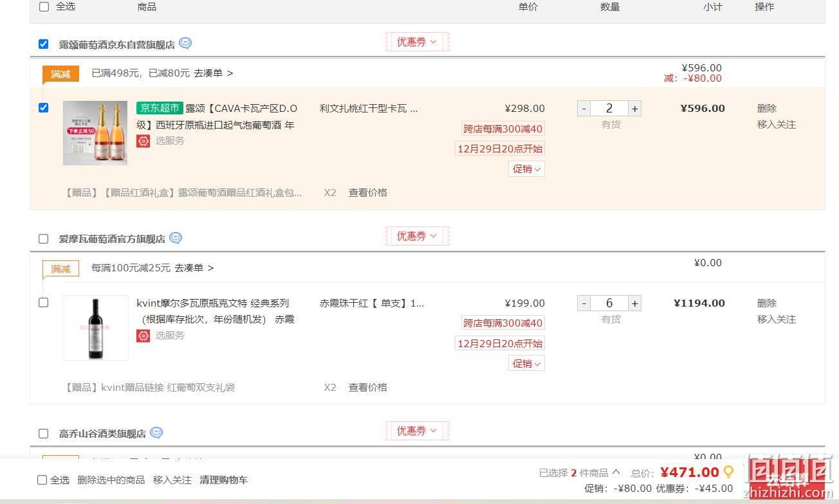Click 跨店每满300减40 tag on kvint item

click(x=502, y=323)
